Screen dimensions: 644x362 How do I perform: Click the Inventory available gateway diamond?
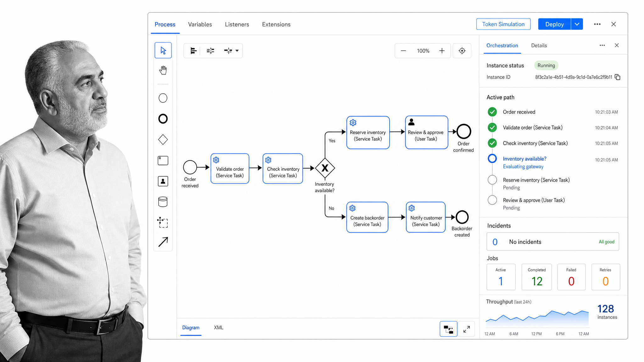coord(325,168)
